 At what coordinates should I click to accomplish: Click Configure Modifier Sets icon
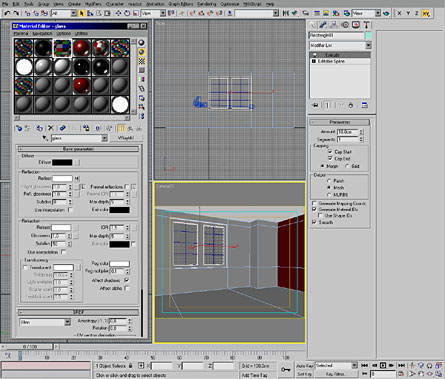365,105
